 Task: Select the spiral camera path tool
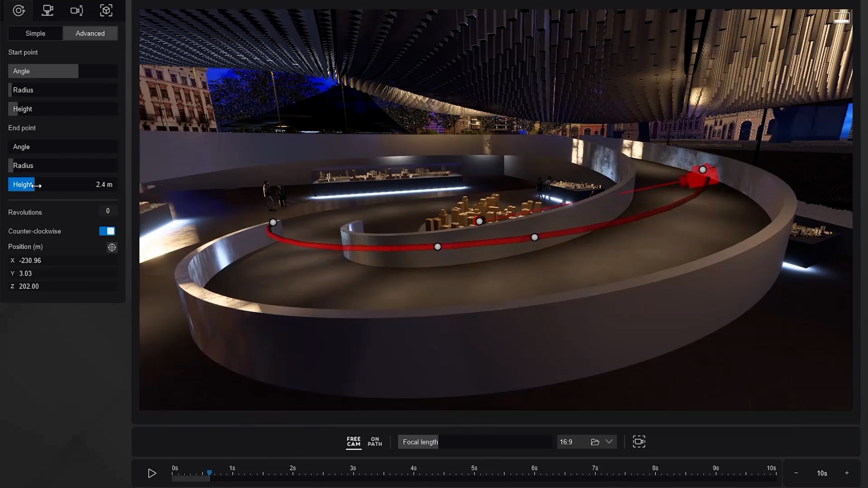pos(19,10)
